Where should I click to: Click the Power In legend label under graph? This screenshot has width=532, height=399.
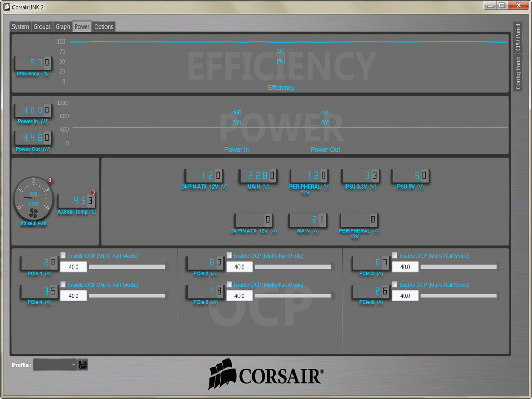[236, 149]
